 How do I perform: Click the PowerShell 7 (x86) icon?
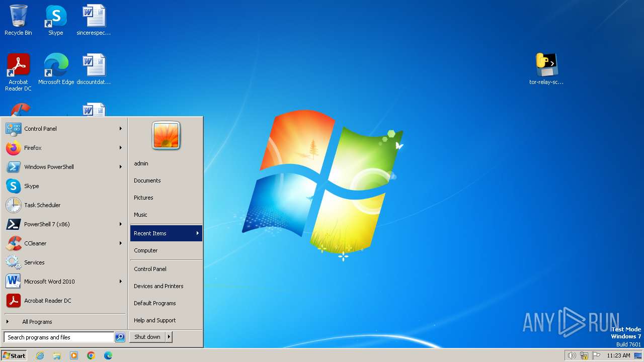[13, 224]
